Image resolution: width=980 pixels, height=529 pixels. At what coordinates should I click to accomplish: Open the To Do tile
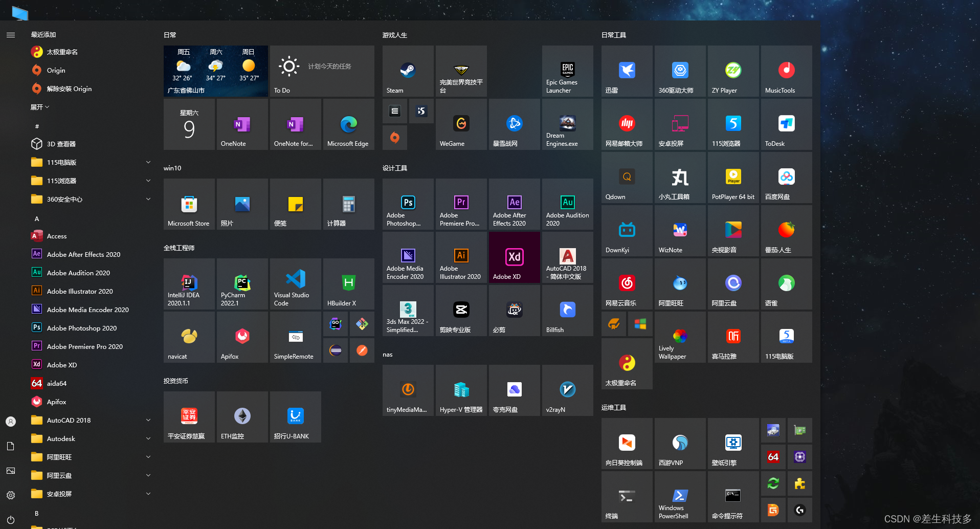(322, 71)
